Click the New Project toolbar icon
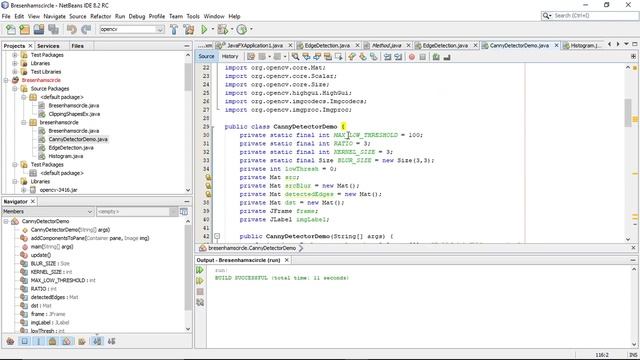 [24, 29]
